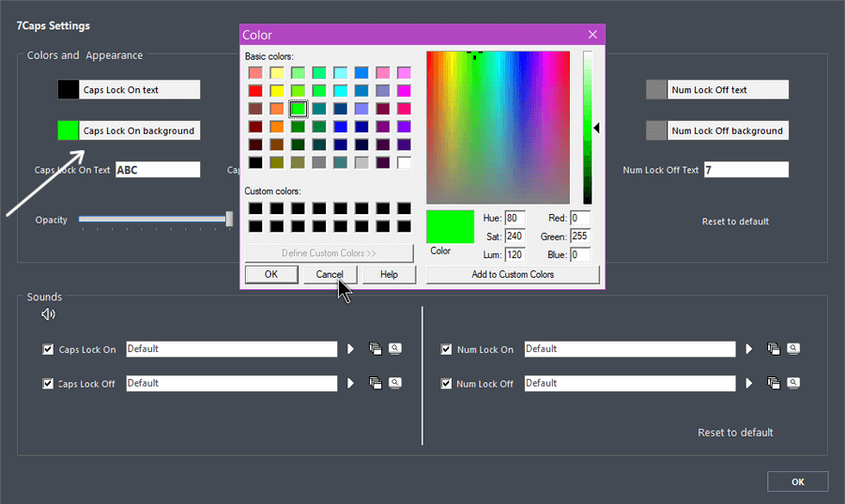Screen dimensions: 845x504
Task: Uncheck the Caps Lock Off sound checkbox
Action: pyautogui.click(x=48, y=383)
